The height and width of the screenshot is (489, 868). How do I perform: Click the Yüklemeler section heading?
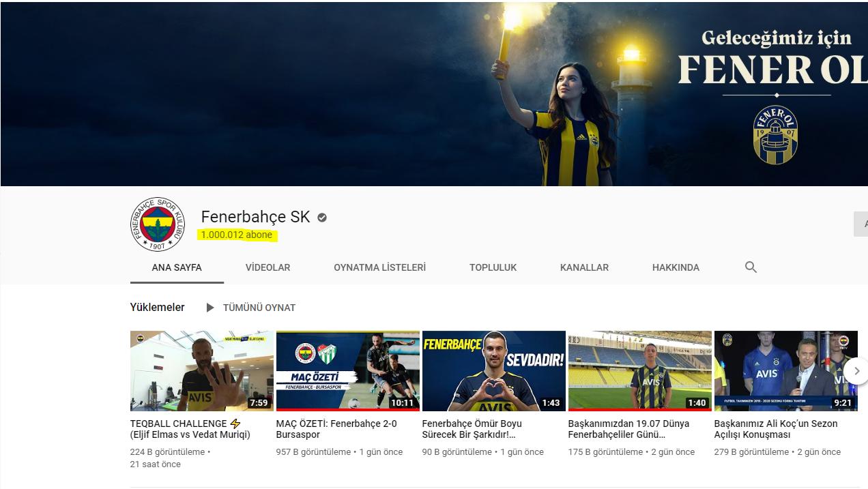[157, 307]
